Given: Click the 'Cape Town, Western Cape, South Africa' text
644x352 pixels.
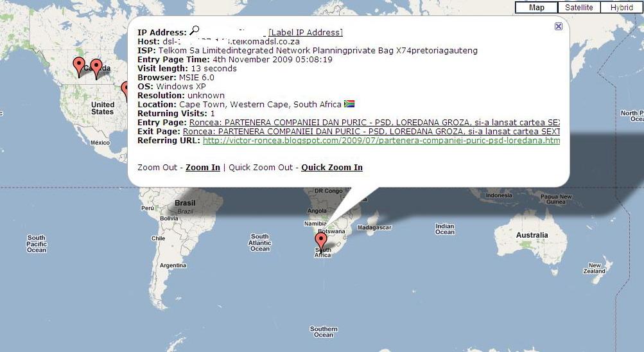Looking at the screenshot, I should pos(260,104).
